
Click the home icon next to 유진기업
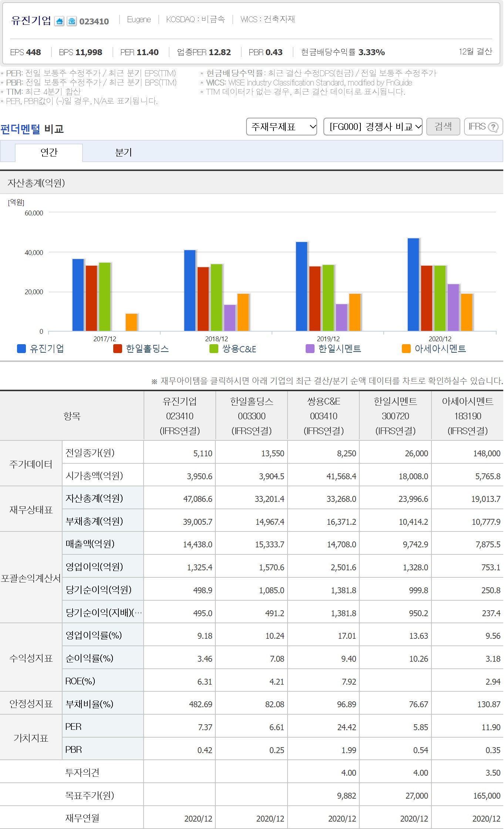pyautogui.click(x=59, y=21)
